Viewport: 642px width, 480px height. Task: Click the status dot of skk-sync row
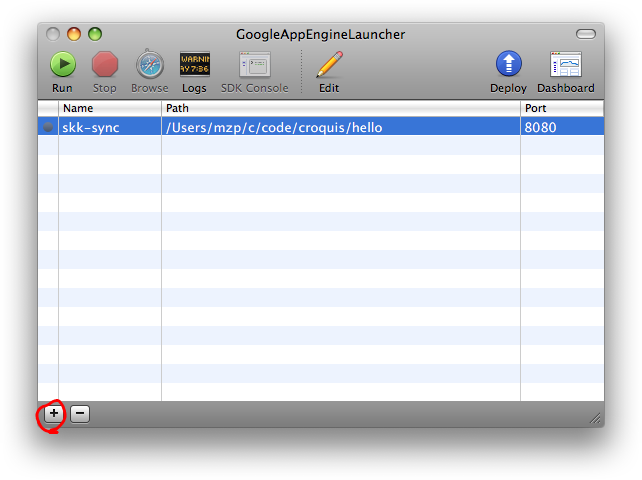coord(48,127)
